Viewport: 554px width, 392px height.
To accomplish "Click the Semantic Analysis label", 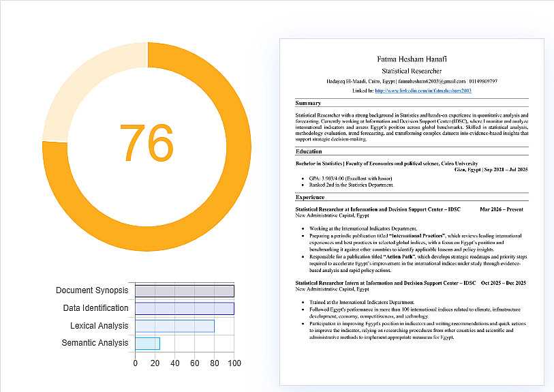I will point(95,342).
